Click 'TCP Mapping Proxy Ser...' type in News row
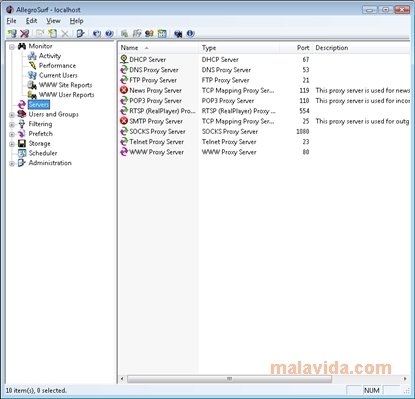 238,90
